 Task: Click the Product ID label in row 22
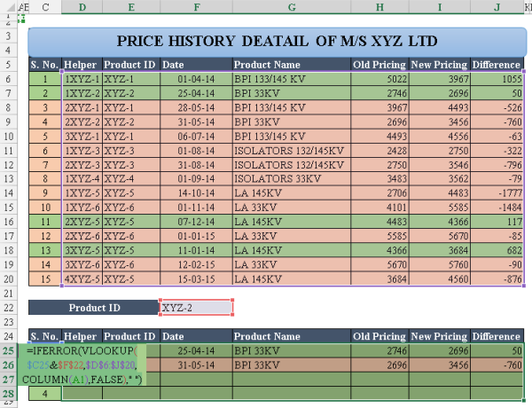[93, 308]
